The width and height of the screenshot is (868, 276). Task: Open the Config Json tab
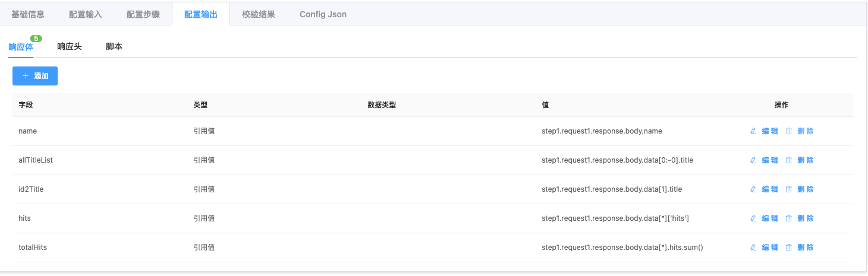point(323,14)
